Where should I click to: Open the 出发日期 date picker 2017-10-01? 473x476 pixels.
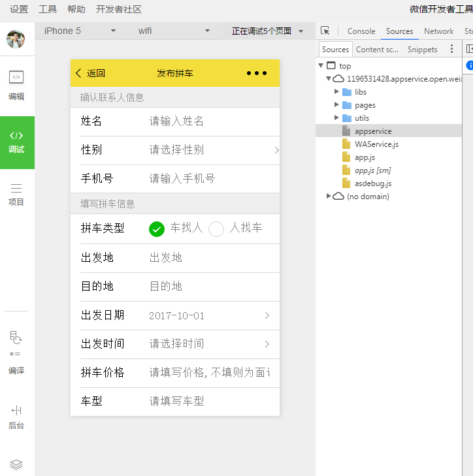click(x=175, y=316)
